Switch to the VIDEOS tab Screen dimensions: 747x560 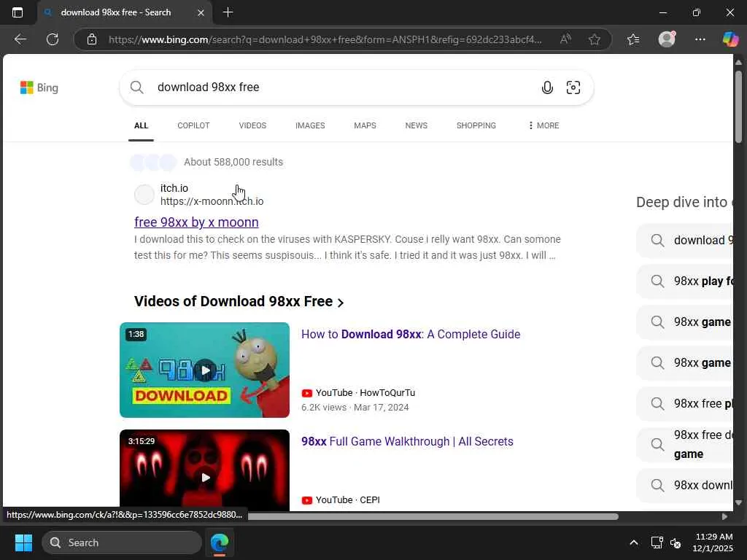[252, 125]
